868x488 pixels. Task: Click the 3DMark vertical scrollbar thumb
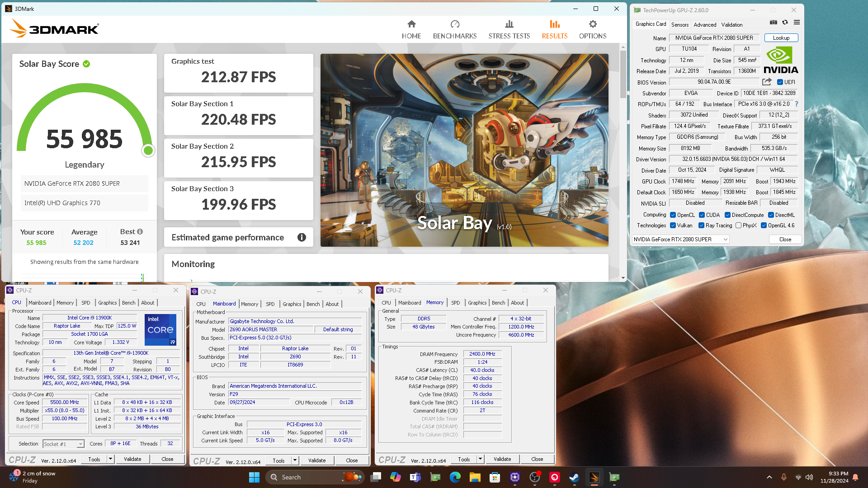[623, 74]
